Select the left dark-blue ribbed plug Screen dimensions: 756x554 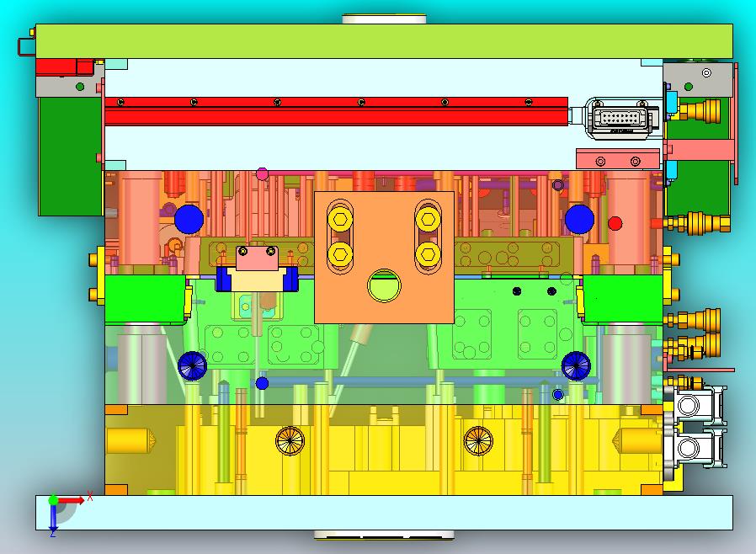(193, 366)
